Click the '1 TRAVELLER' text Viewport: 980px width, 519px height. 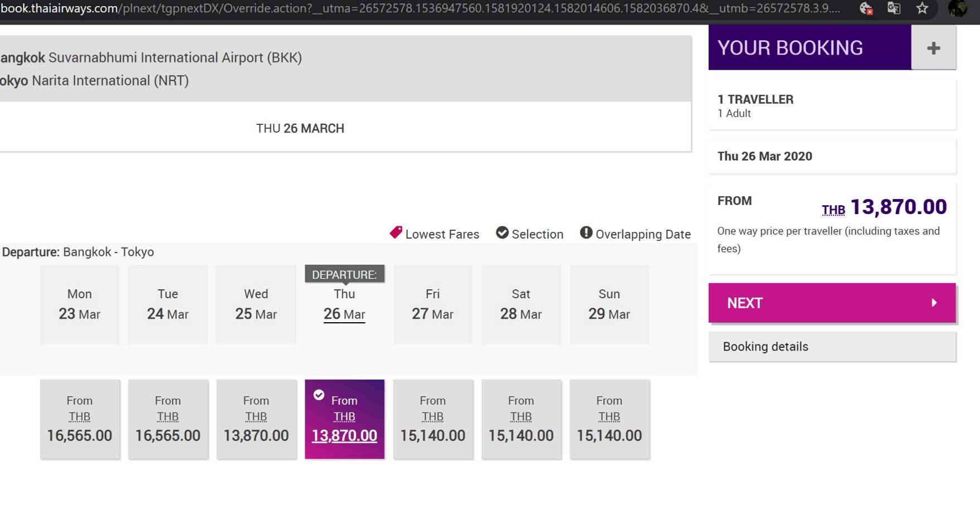pyautogui.click(x=755, y=99)
